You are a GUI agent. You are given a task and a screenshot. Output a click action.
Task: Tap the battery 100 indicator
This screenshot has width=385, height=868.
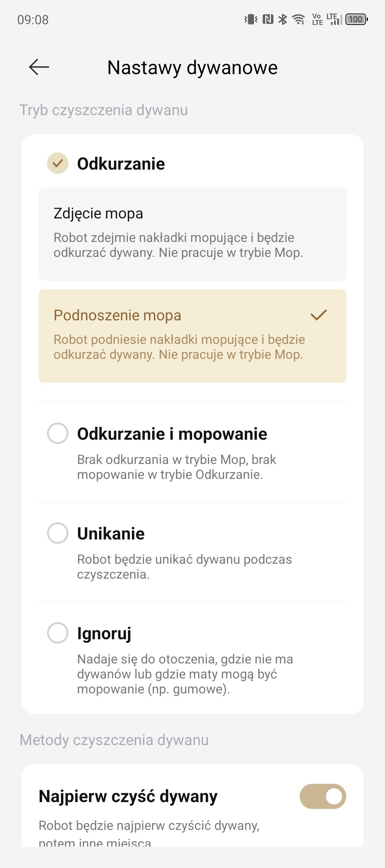point(356,19)
